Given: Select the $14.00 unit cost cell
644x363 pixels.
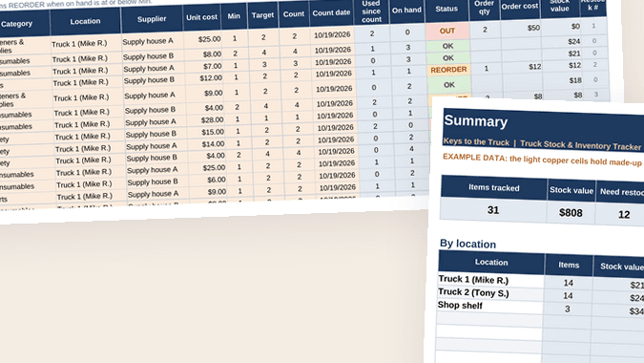Looking at the screenshot, I should [x=207, y=144].
